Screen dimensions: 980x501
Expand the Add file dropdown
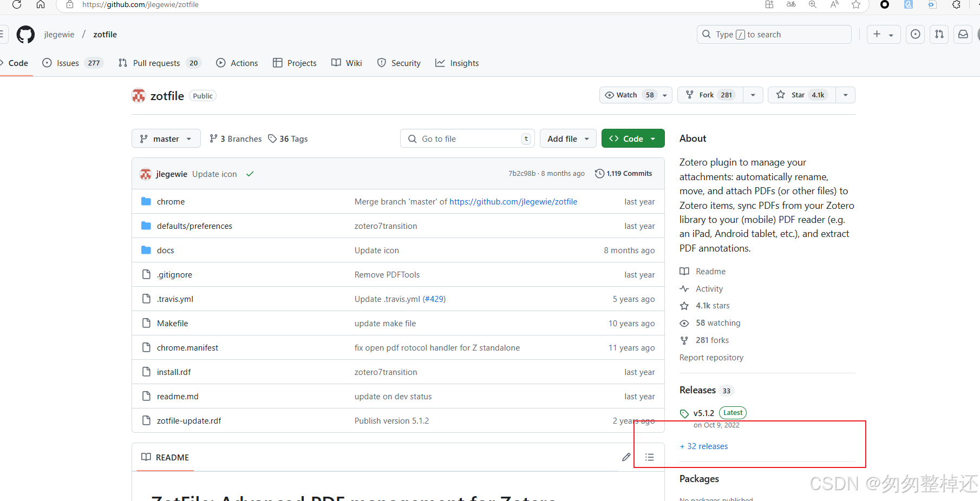click(568, 139)
